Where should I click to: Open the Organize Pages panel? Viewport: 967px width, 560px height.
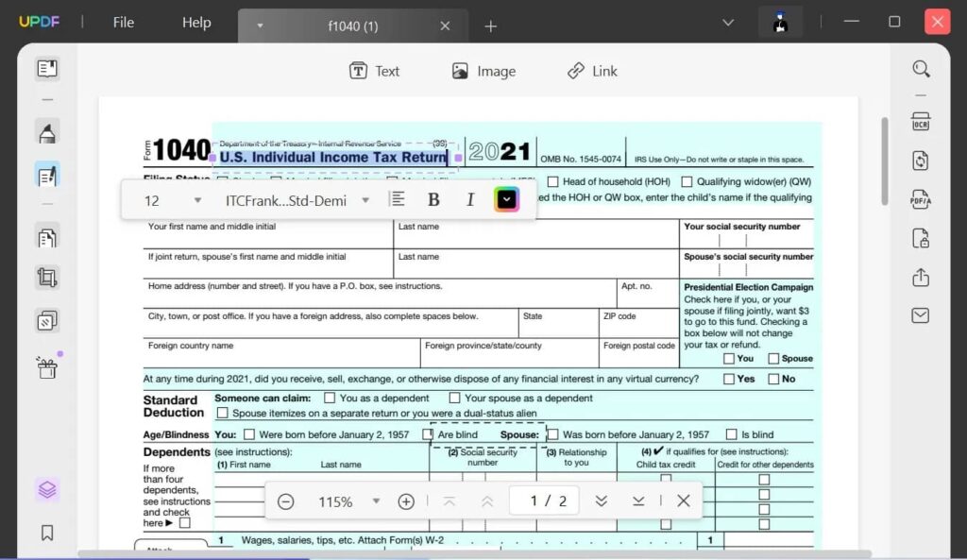point(46,320)
